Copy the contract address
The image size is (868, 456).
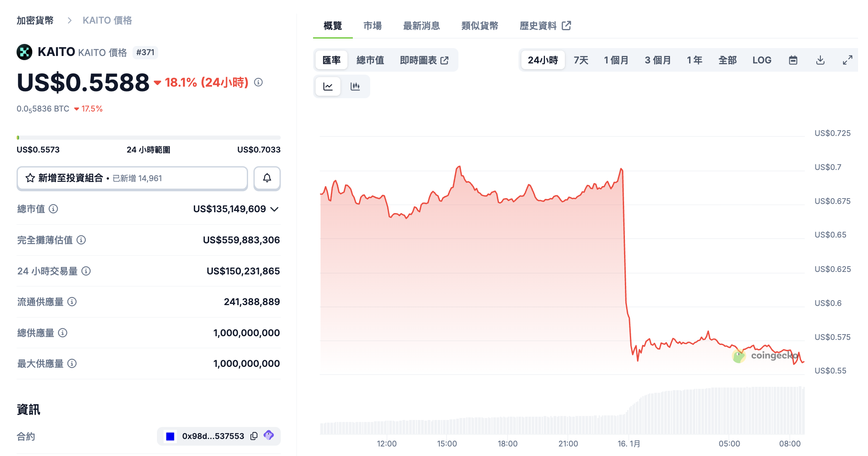[x=254, y=436]
